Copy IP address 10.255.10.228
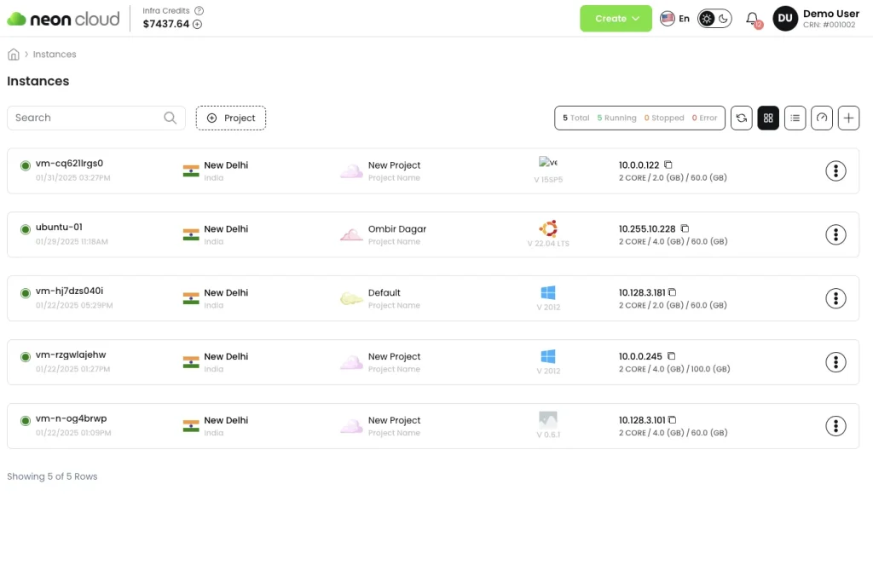 (x=685, y=228)
